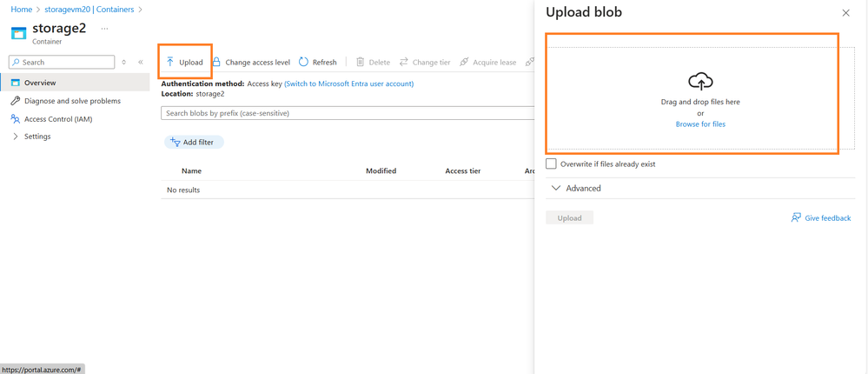Viewport: 868px width, 374px height.
Task: Click the Search blobs by prefix field
Action: pos(348,113)
